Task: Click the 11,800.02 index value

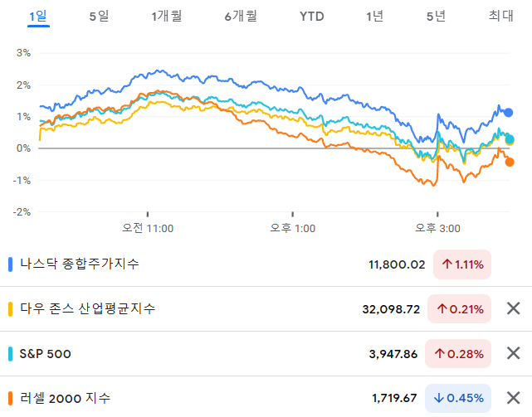Action: click(397, 264)
